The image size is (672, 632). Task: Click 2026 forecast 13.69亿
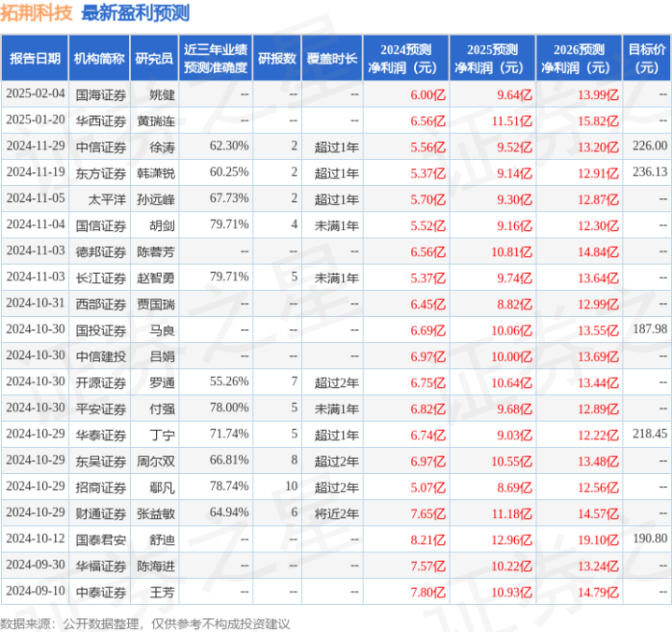coord(598,356)
